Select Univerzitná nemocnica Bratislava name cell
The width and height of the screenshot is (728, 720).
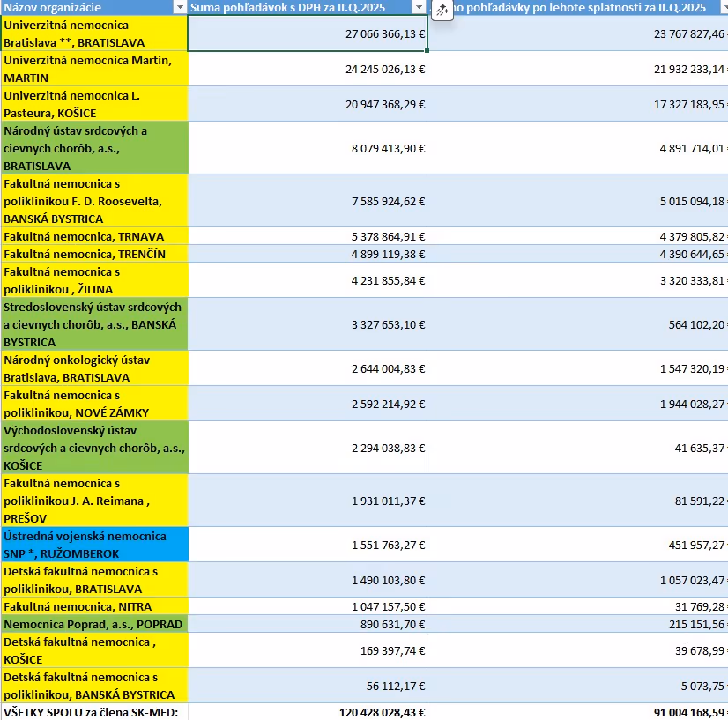click(94, 33)
